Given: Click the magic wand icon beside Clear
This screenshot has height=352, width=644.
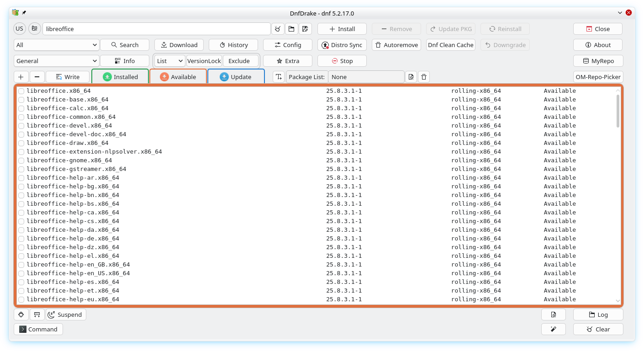Looking at the screenshot, I should click(x=553, y=329).
